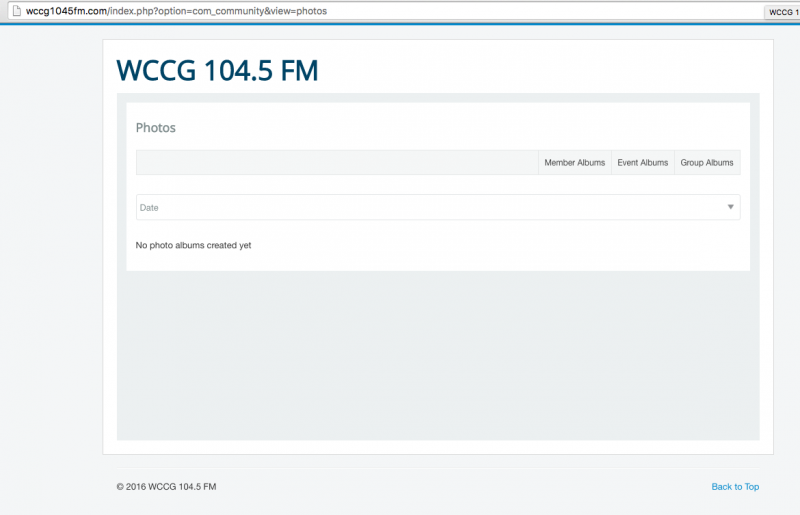Click the page icon in the address bar

point(16,11)
